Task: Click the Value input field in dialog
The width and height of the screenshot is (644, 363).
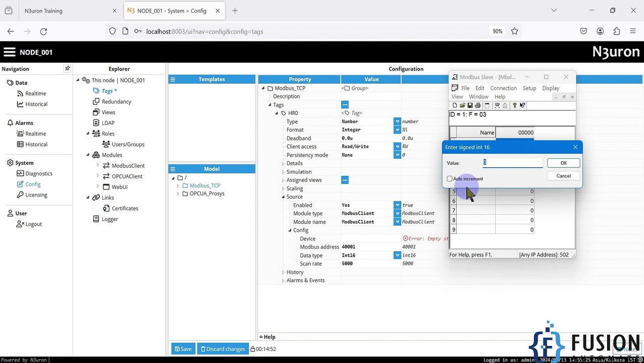Action: [x=512, y=162]
